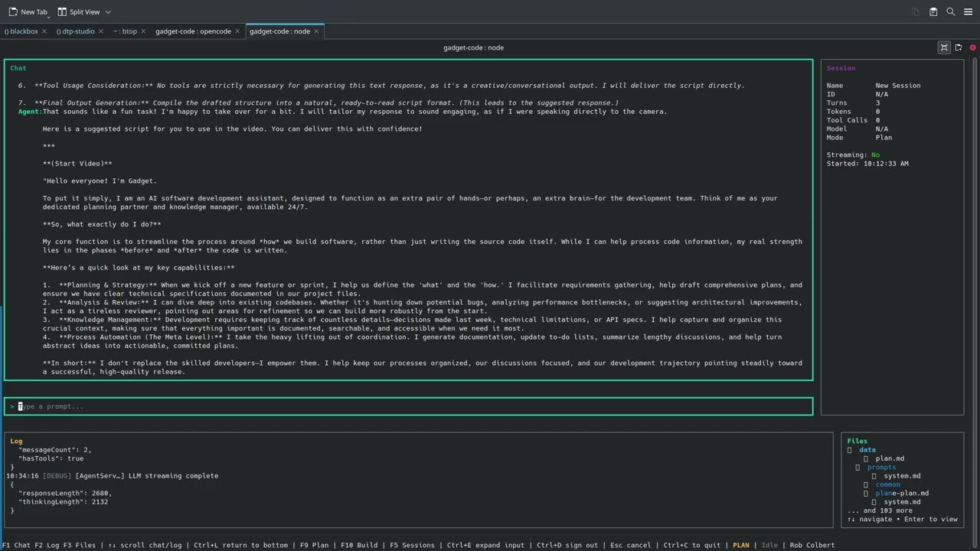Click the 'Esc cancel' hint
Screen dimensions: 980x551
(x=630, y=545)
